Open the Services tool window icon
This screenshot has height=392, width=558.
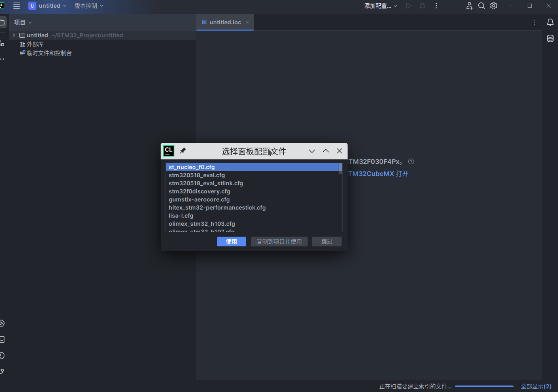2,323
